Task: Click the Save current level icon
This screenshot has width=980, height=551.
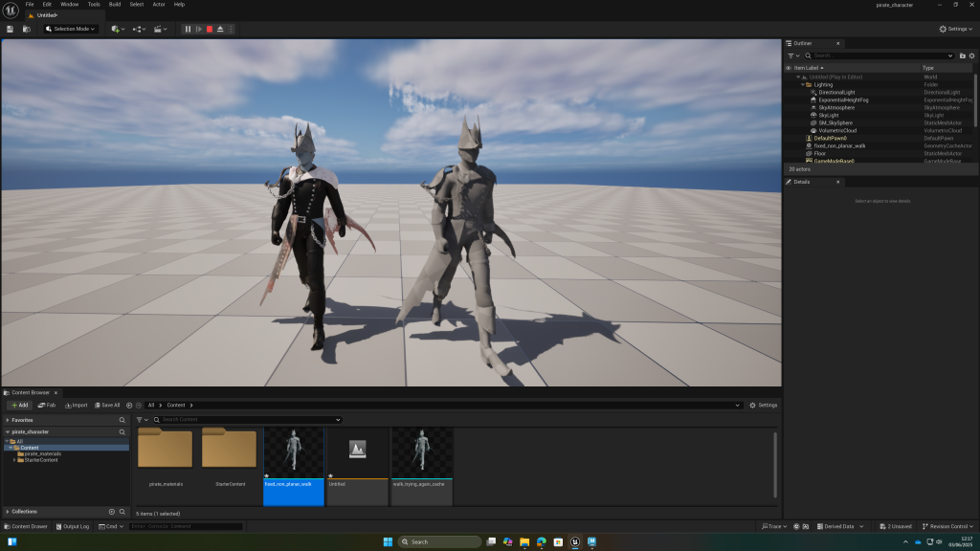Action: [x=10, y=29]
